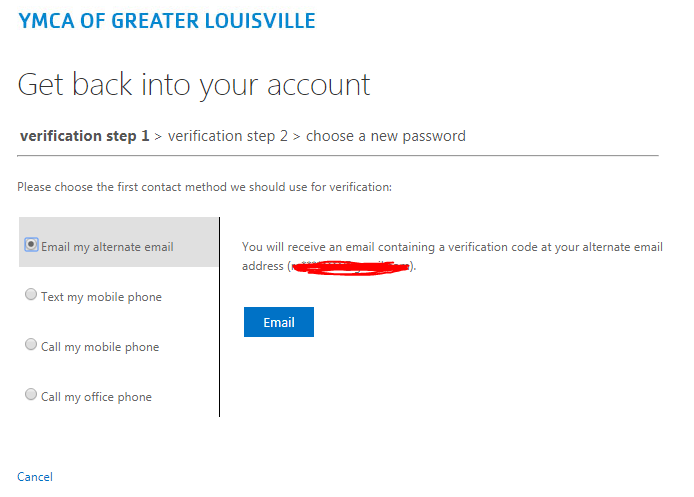Select "verification step 1" in the breadcrumb
The height and width of the screenshot is (497, 694).
click(84, 136)
